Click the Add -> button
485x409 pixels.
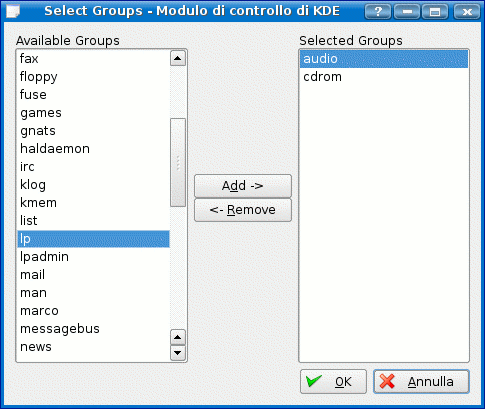tap(243, 186)
